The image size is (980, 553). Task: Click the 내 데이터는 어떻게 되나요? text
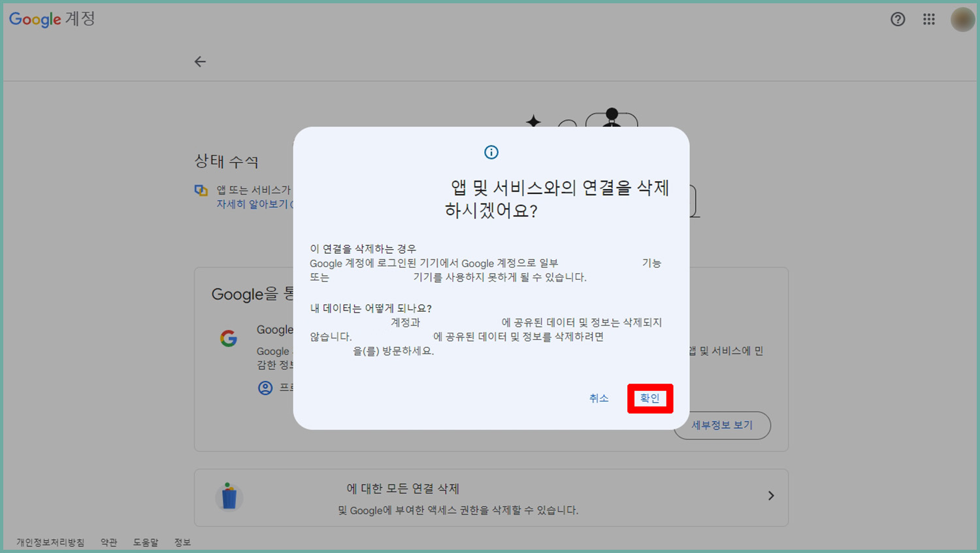370,308
